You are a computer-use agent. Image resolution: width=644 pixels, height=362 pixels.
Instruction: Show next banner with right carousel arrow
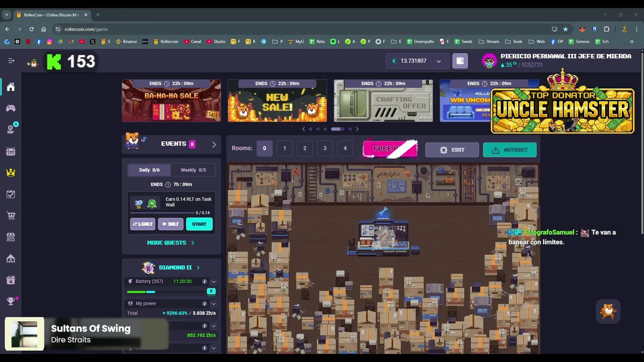click(x=357, y=129)
